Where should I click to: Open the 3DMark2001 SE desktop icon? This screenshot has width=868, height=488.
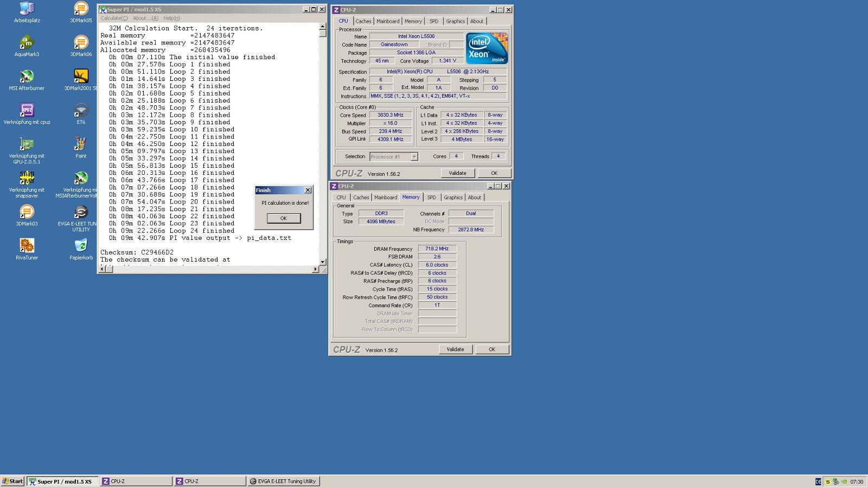[81, 76]
